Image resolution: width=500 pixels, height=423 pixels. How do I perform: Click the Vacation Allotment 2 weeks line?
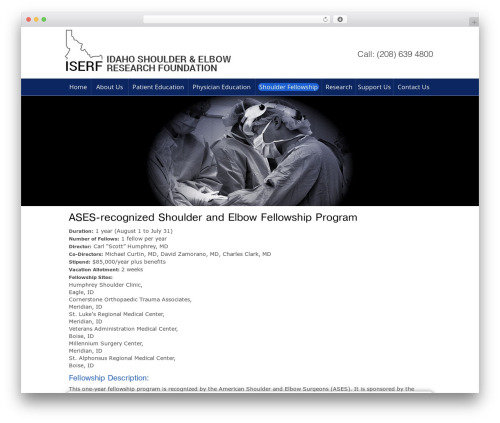click(x=106, y=269)
